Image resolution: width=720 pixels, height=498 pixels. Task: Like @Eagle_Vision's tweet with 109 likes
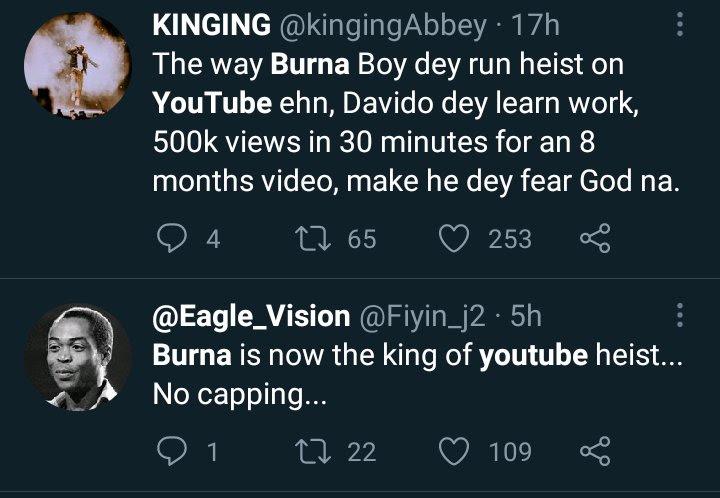click(x=457, y=452)
